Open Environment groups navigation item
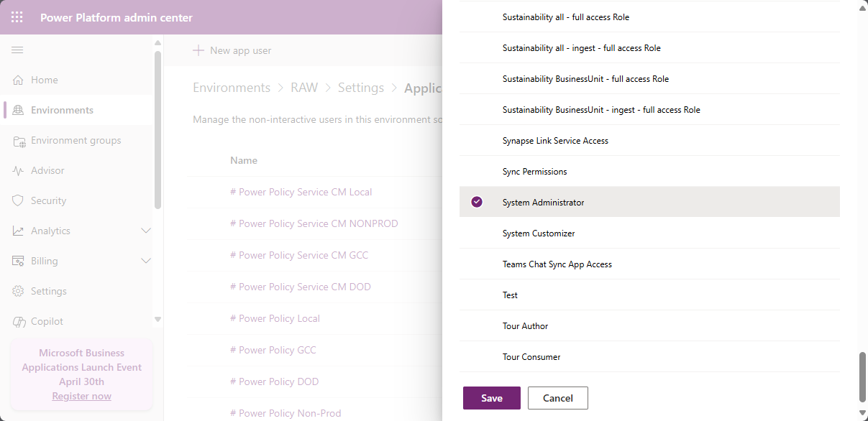This screenshot has width=868, height=421. (x=76, y=140)
